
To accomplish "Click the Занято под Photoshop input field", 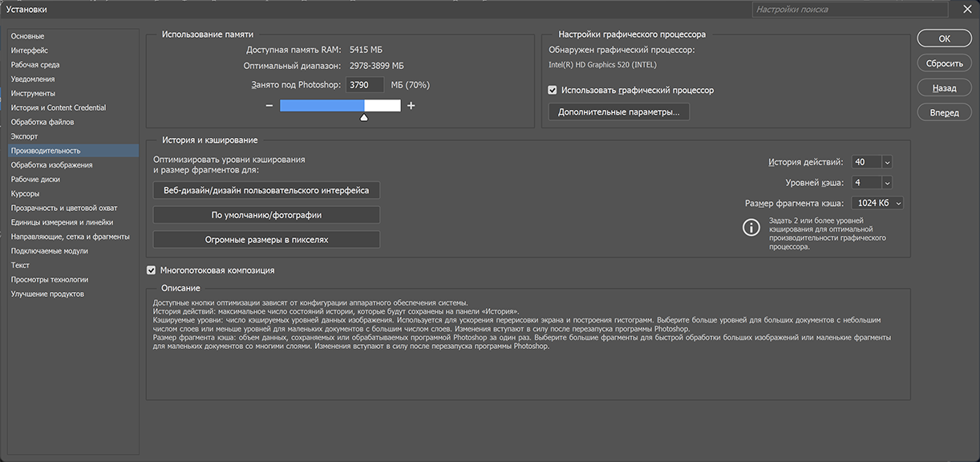I will (x=365, y=85).
